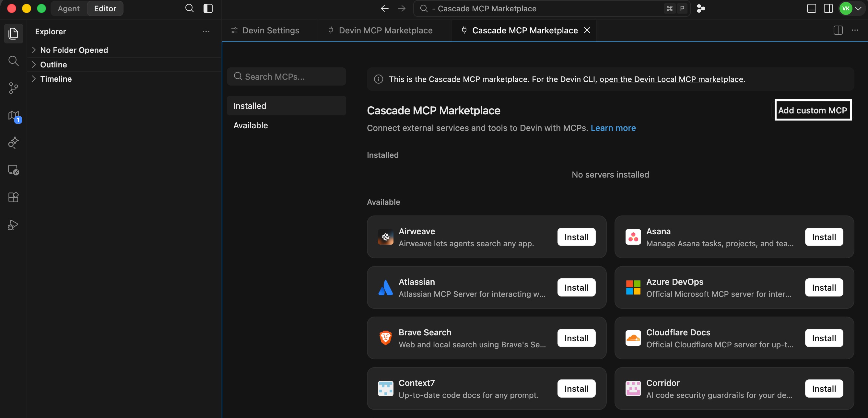Open the Extensions icon in activity bar

point(13,197)
